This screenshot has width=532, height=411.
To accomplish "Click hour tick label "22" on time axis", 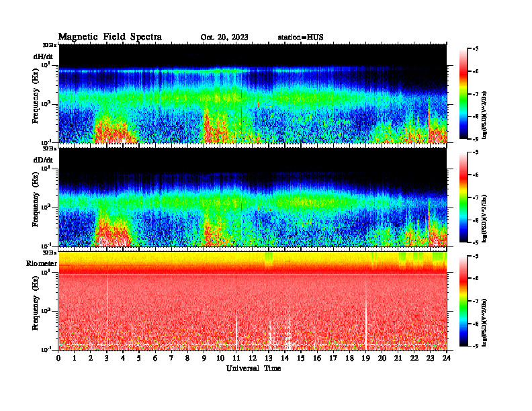I will [414, 359].
